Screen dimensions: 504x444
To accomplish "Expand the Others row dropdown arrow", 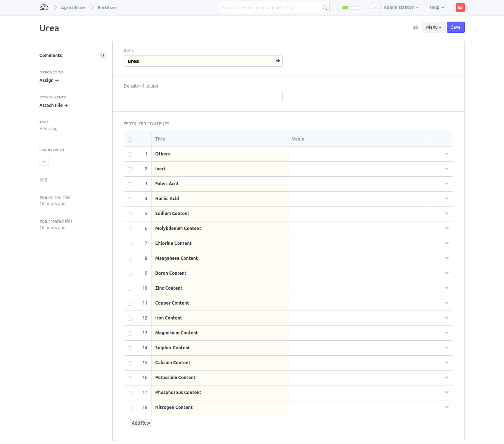I will (447, 154).
